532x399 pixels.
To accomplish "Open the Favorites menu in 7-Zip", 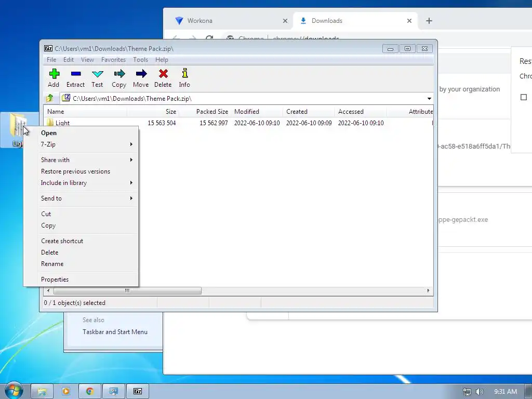I will point(114,60).
